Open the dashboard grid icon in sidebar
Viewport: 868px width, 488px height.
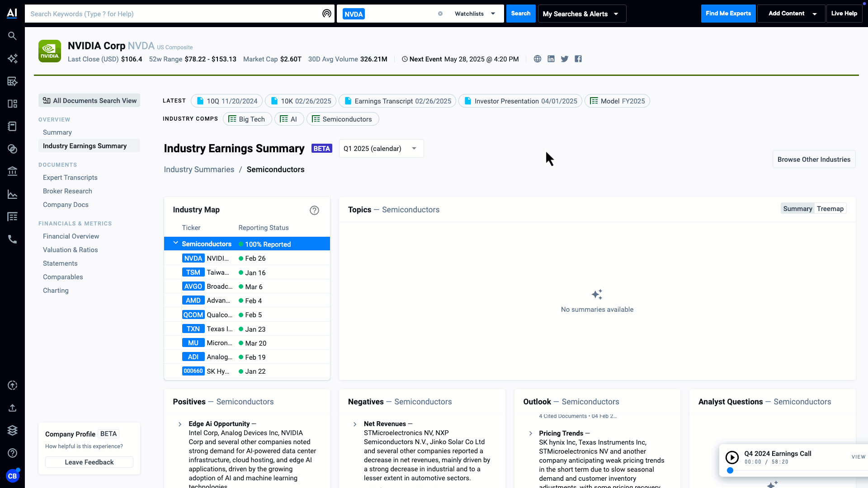tap(12, 104)
